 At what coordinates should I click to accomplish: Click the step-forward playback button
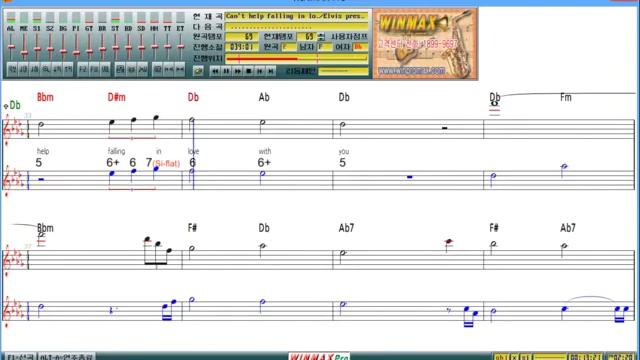(x=260, y=71)
